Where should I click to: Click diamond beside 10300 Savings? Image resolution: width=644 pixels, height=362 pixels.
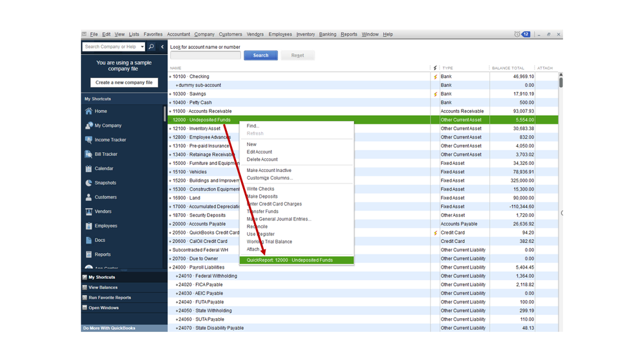click(x=170, y=94)
